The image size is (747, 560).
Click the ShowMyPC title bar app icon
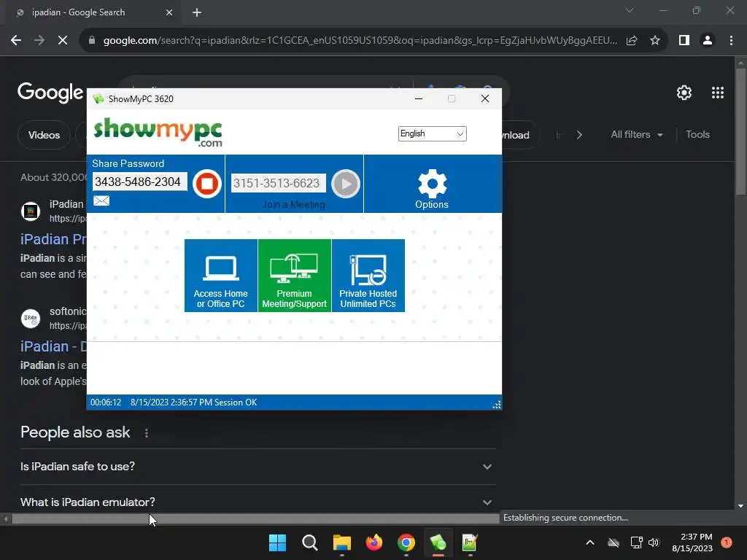98,98
